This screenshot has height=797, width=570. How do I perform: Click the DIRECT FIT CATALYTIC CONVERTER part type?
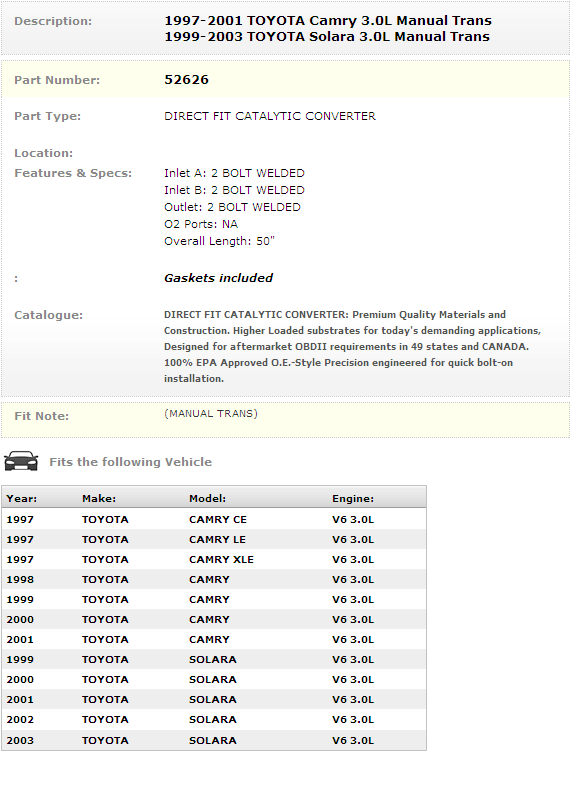[x=270, y=116]
